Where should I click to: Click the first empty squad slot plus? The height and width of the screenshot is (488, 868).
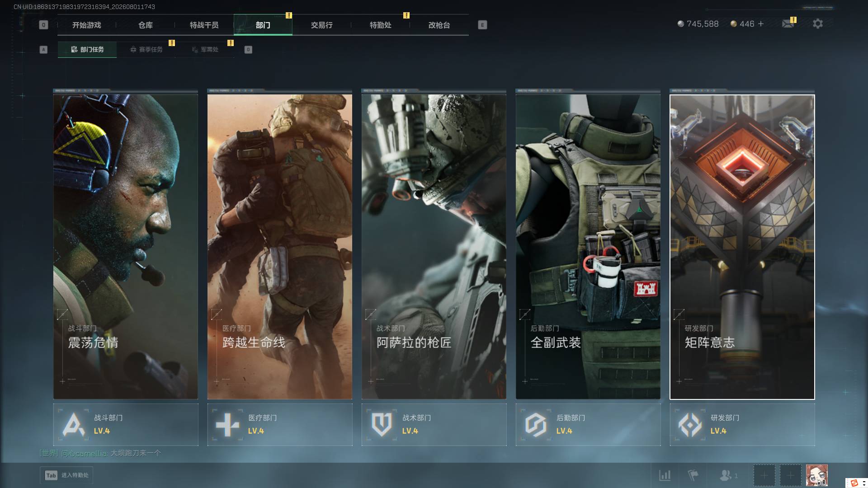(764, 475)
